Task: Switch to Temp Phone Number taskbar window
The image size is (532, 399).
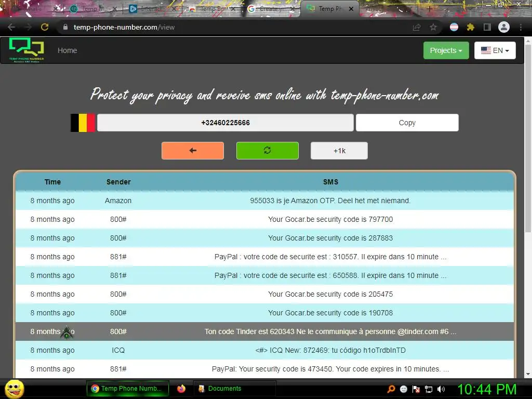Action: (128, 389)
